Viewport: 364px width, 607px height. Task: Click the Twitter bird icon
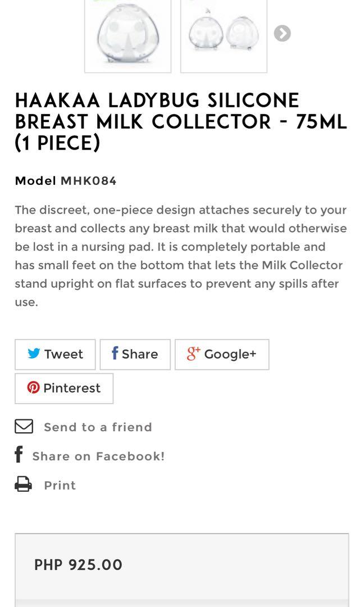34,354
